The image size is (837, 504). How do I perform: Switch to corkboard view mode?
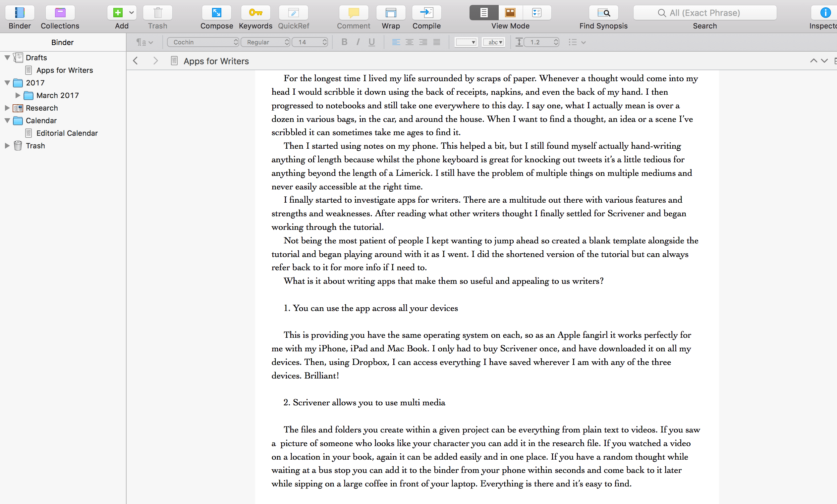pos(510,13)
